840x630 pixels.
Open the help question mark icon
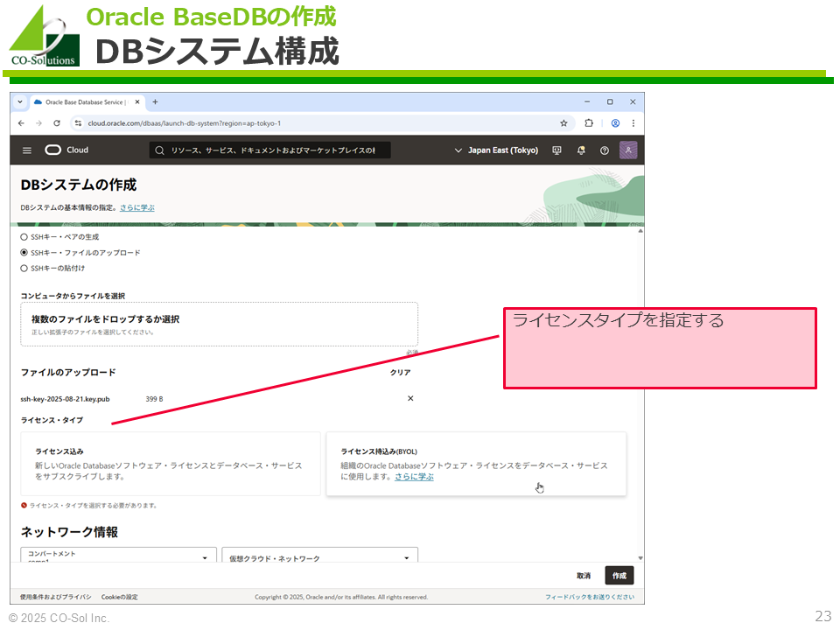(x=605, y=150)
